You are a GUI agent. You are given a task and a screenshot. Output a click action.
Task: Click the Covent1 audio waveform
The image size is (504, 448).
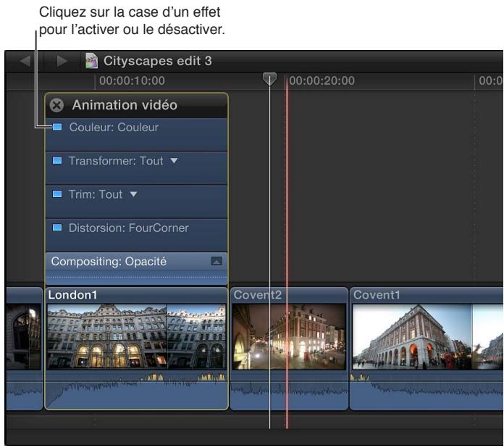pos(427,391)
